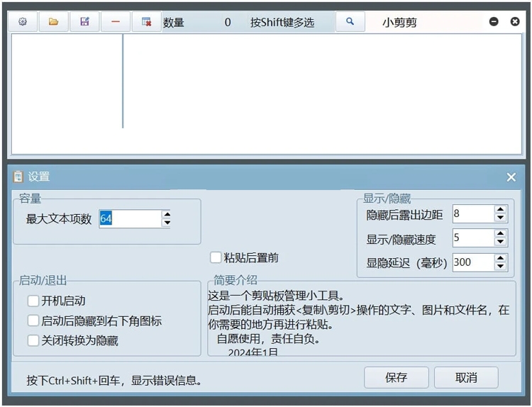Decrease 显隐延迟 value with down arrow

[x=501, y=267]
